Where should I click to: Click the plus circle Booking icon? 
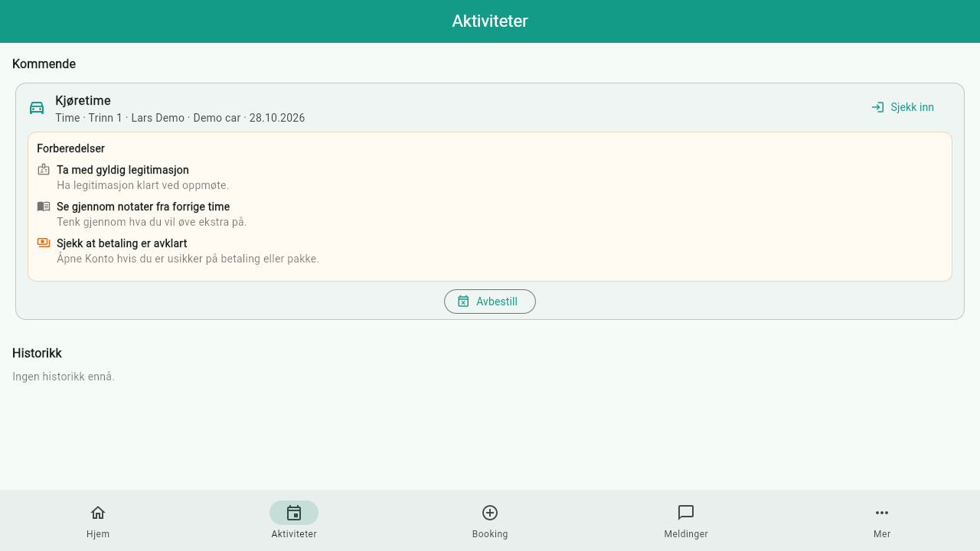(x=490, y=513)
